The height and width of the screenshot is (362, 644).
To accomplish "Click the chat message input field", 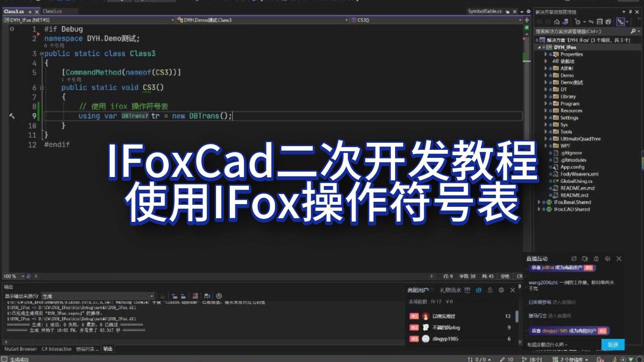I will (x=566, y=344).
